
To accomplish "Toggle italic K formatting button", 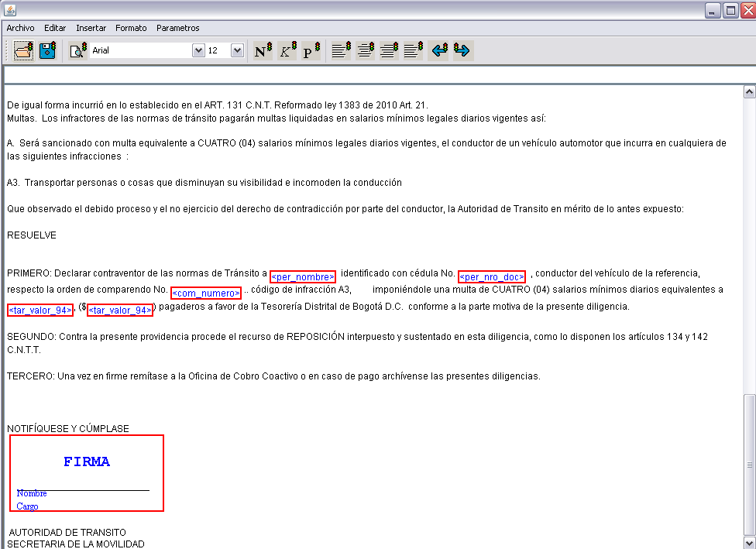I will pos(287,51).
